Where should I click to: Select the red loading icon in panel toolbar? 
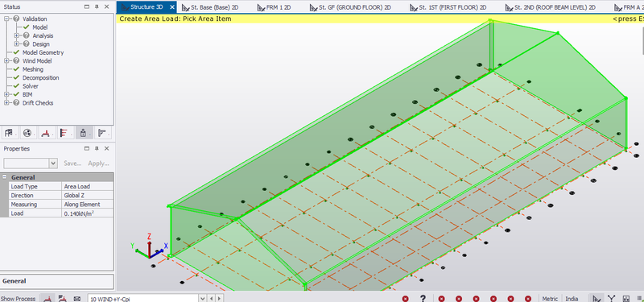46,133
